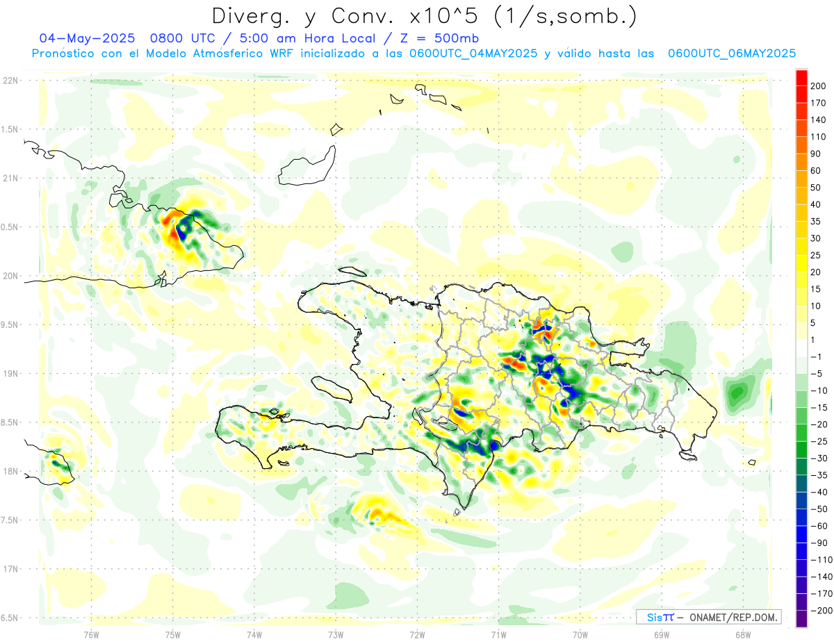
Task: Click the 6.5N latitude label
Action: [x=10, y=618]
